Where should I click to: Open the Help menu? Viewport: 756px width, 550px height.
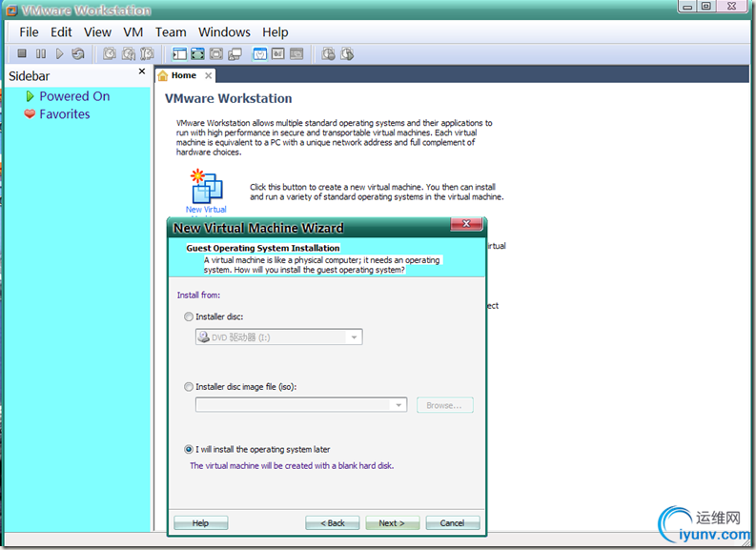pos(276,32)
